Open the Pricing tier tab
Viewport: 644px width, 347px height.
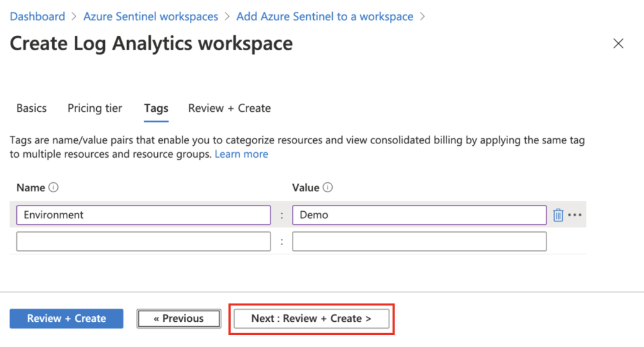coord(95,108)
